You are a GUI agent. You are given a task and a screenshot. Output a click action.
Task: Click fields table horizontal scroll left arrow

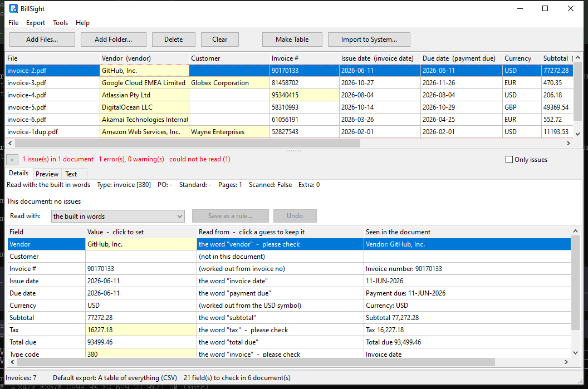tap(12, 362)
